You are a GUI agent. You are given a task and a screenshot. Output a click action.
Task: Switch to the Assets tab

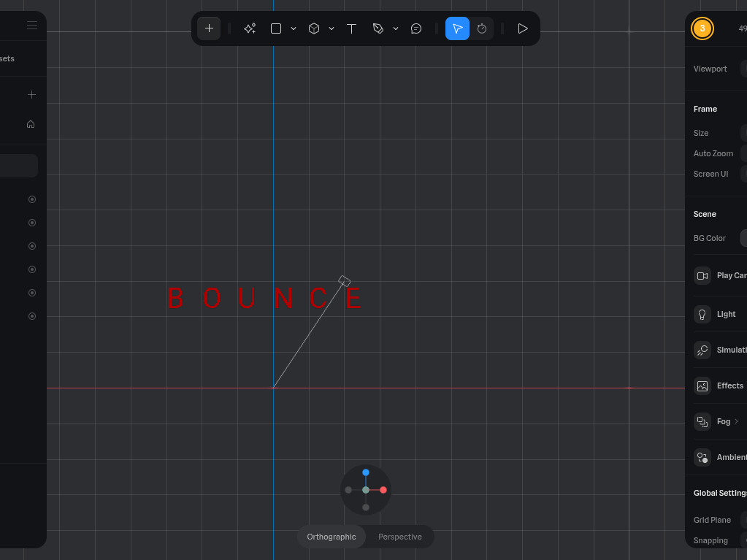(7, 58)
